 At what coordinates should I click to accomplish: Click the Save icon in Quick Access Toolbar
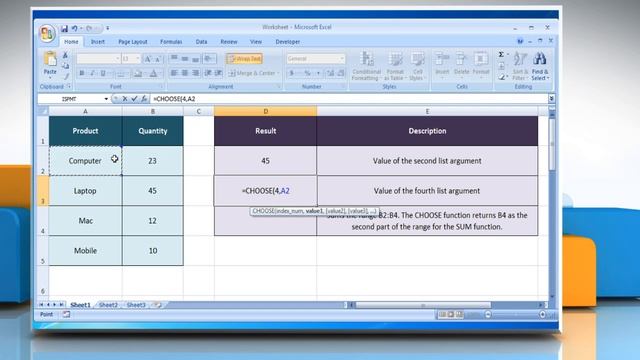(x=64, y=29)
